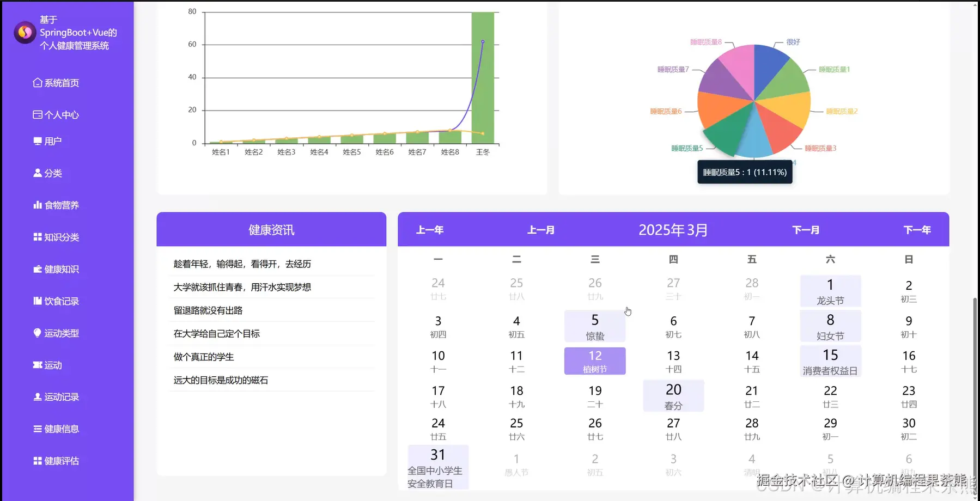Click the list icon beside 健康信息
Image resolution: width=980 pixels, height=501 pixels.
38,429
